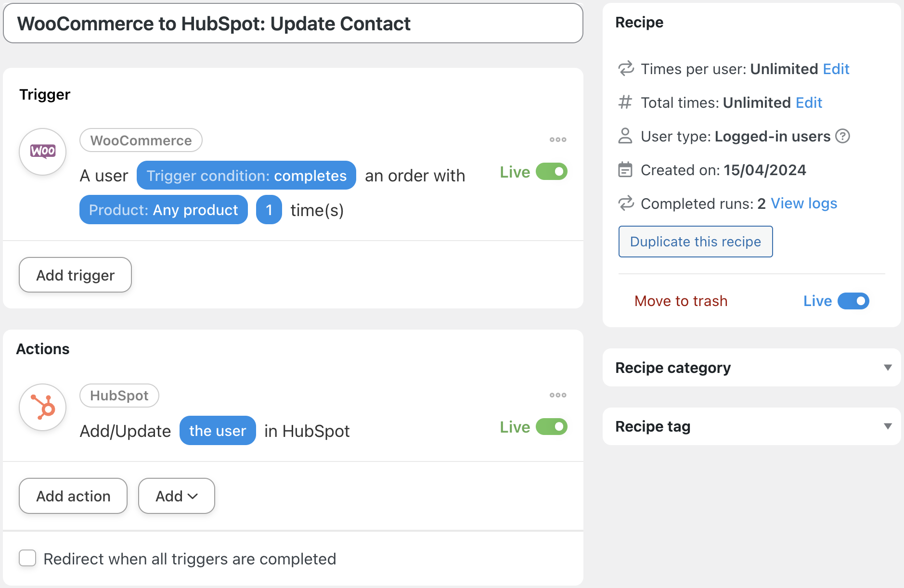Click Duplicate this recipe button
Viewport: 904px width, 588px height.
pyautogui.click(x=695, y=242)
